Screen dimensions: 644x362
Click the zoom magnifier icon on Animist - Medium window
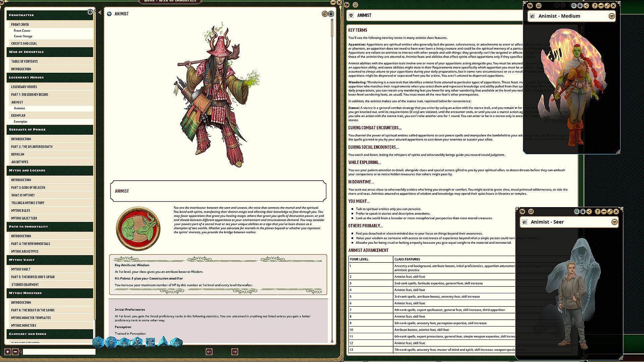point(574,5)
